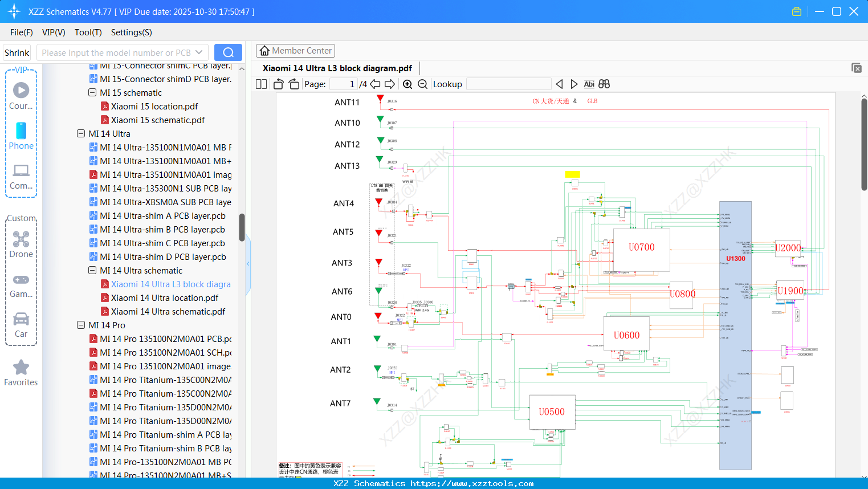Click the Shrink button
Image resolution: width=868 pixels, height=489 pixels.
16,52
